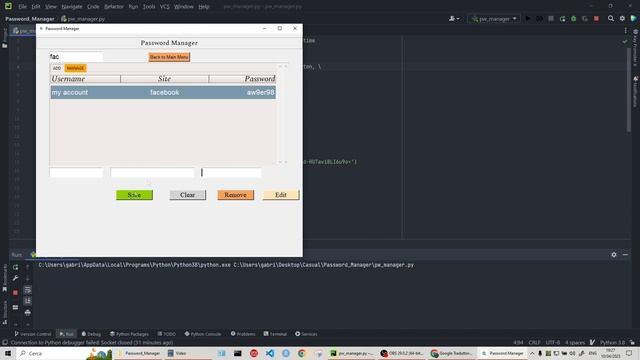Open the Navigate menu in PyCharm
Image resolution: width=640 pixels, height=360 pixels.
pyautogui.click(x=72, y=7)
